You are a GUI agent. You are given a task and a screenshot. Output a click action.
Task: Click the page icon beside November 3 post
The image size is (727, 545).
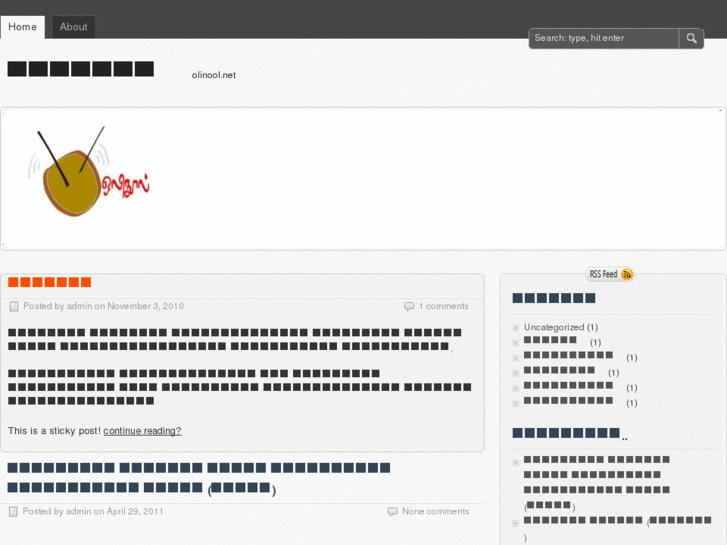click(14, 306)
